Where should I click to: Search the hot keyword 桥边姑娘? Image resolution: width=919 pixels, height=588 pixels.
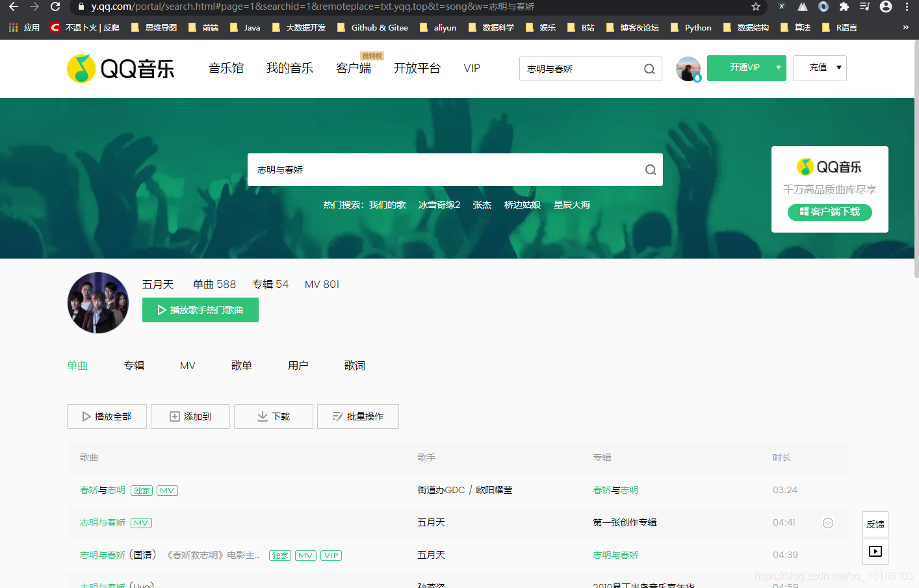click(523, 205)
